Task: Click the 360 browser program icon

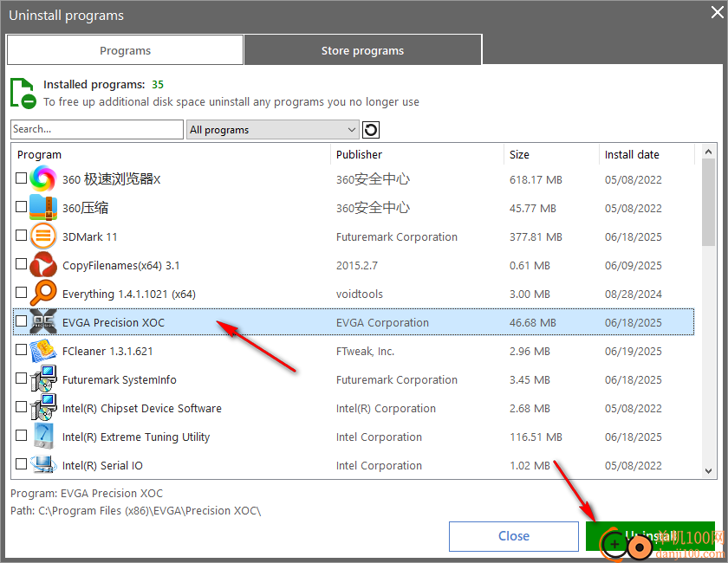Action: coord(43,178)
